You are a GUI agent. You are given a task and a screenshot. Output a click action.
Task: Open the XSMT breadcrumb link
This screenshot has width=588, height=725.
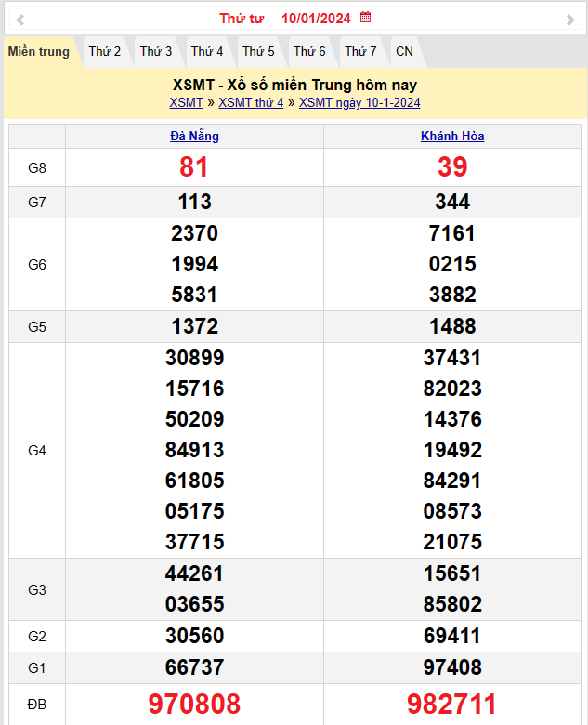tap(186, 102)
